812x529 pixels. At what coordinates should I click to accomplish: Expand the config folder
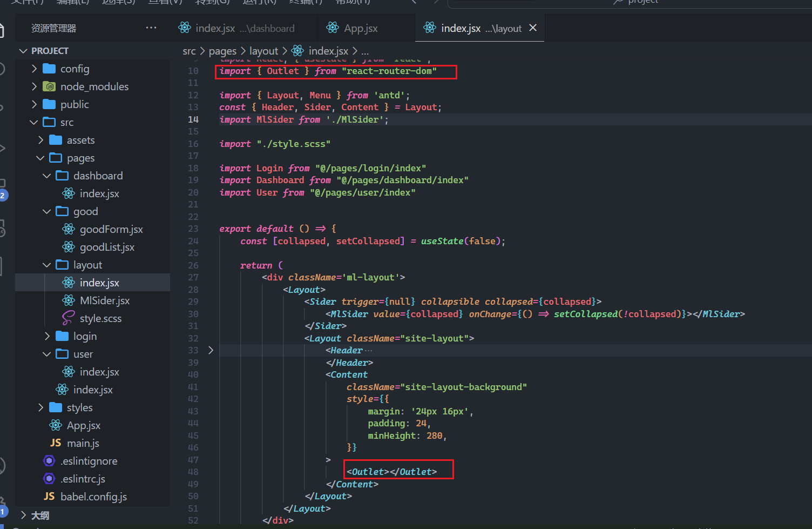tap(35, 69)
